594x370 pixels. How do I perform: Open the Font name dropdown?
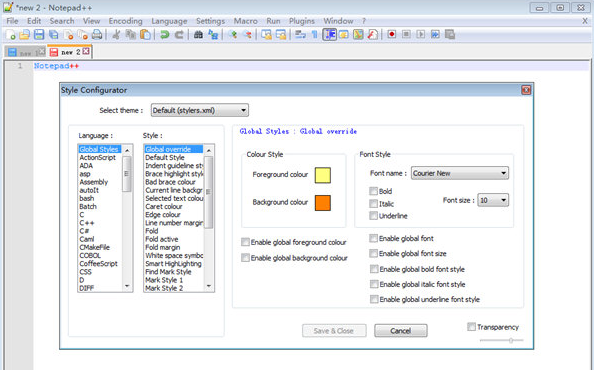(460, 173)
